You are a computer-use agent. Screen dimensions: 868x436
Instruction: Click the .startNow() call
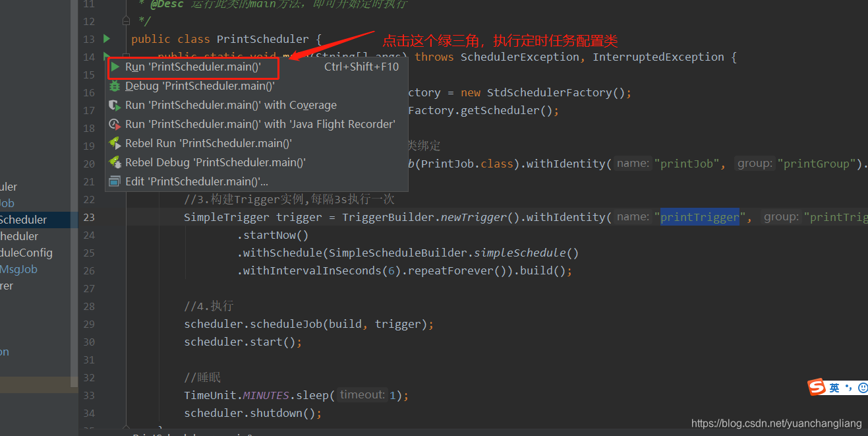click(x=273, y=235)
